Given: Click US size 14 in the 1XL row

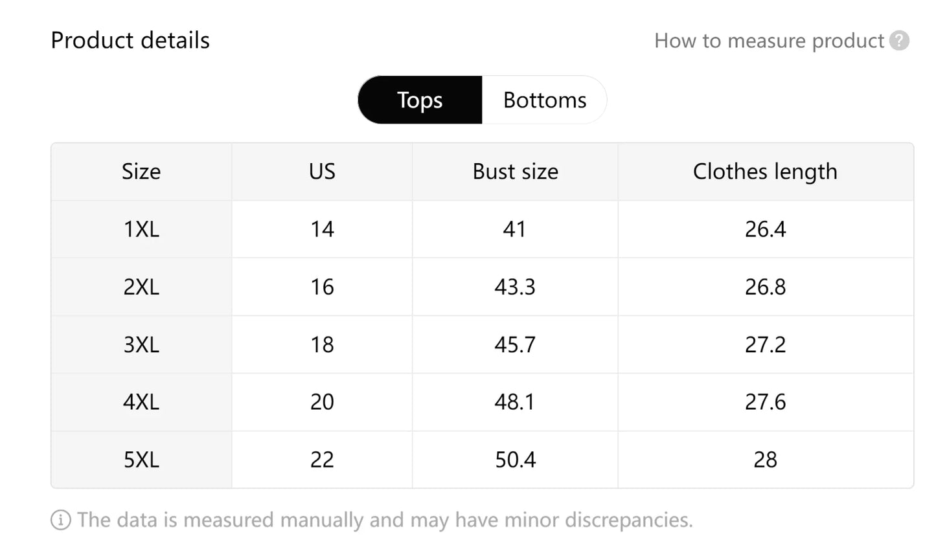Looking at the screenshot, I should click(x=321, y=229).
